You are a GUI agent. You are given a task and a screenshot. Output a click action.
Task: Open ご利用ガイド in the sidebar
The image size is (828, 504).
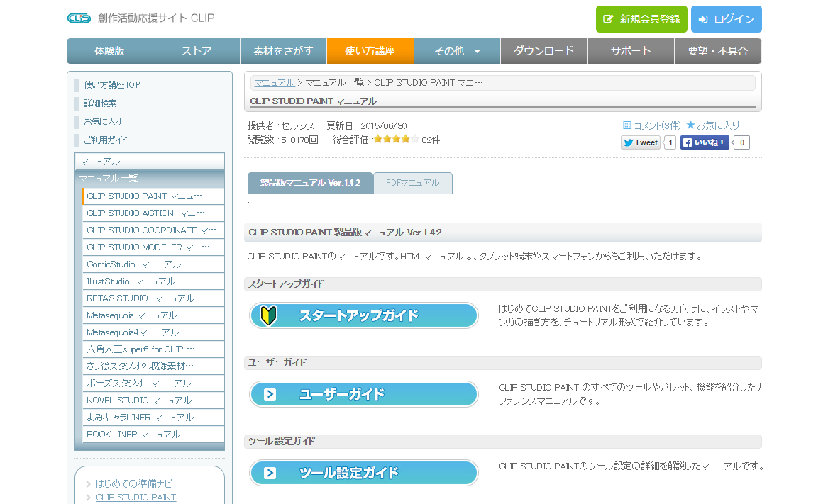click(106, 140)
